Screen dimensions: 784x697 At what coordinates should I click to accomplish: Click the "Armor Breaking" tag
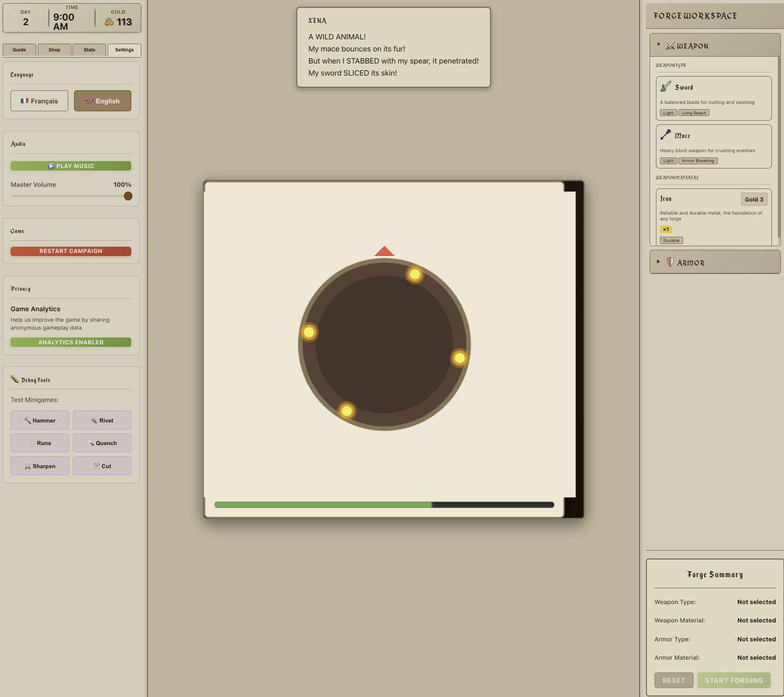coord(698,161)
